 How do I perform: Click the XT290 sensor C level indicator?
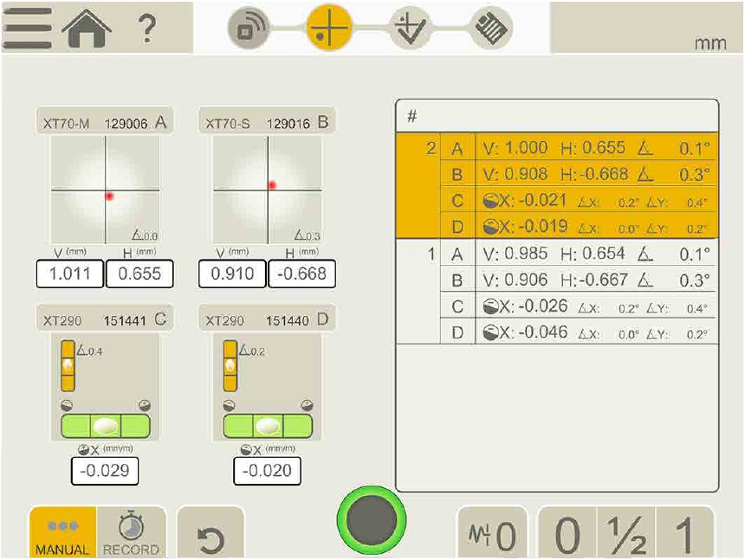[105, 385]
